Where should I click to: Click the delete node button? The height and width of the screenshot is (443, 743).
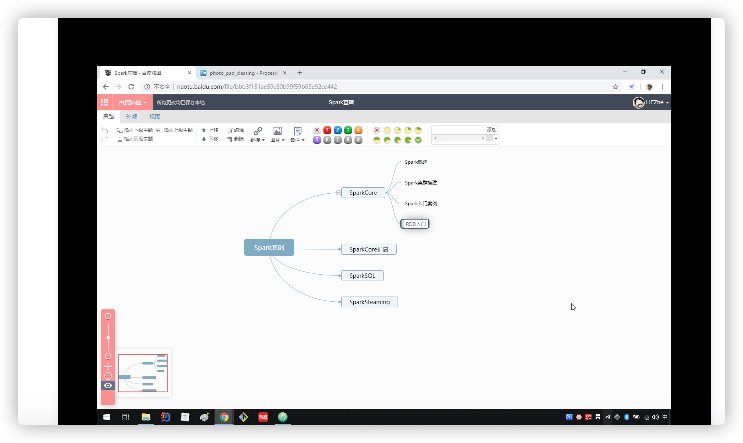[236, 139]
